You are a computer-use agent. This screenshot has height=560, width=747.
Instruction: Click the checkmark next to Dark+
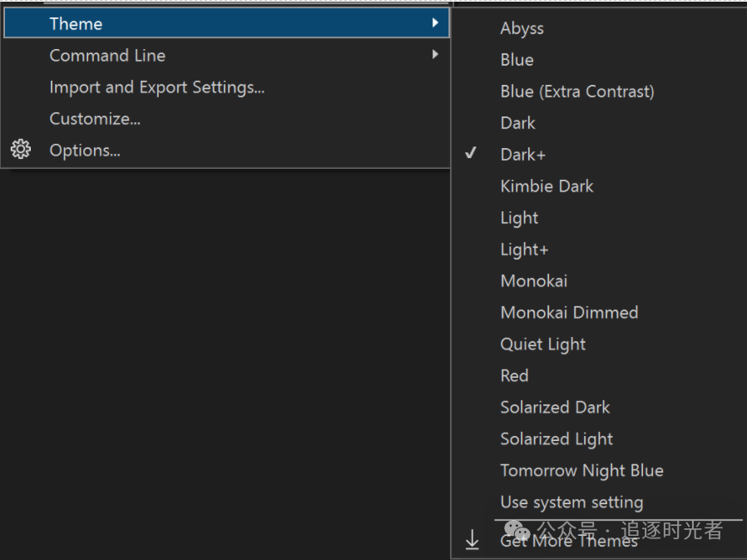pyautogui.click(x=471, y=154)
